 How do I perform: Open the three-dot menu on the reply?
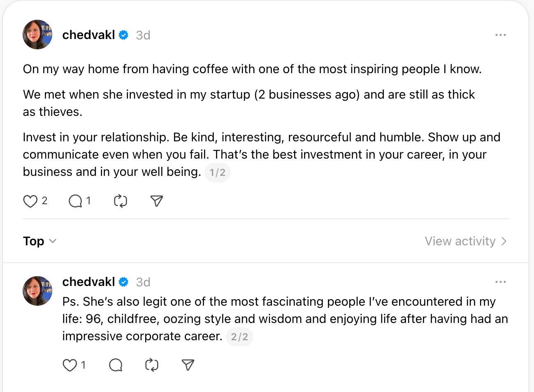(x=501, y=281)
